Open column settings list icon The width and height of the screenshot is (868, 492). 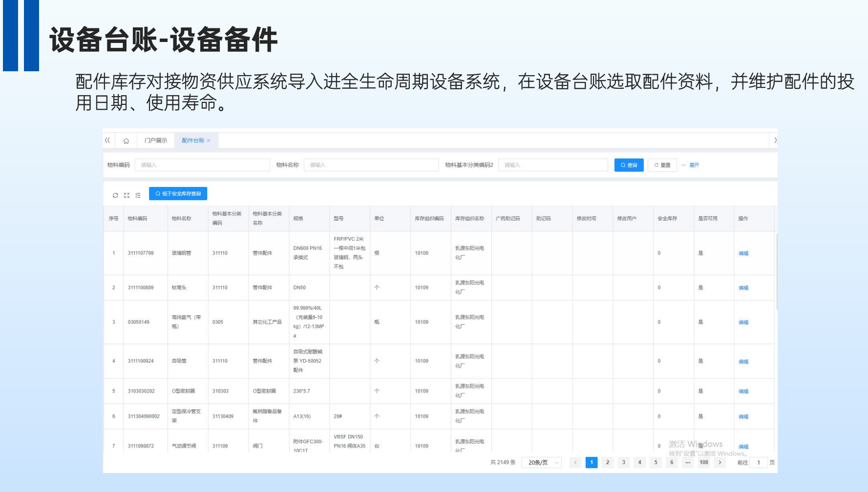(x=138, y=195)
